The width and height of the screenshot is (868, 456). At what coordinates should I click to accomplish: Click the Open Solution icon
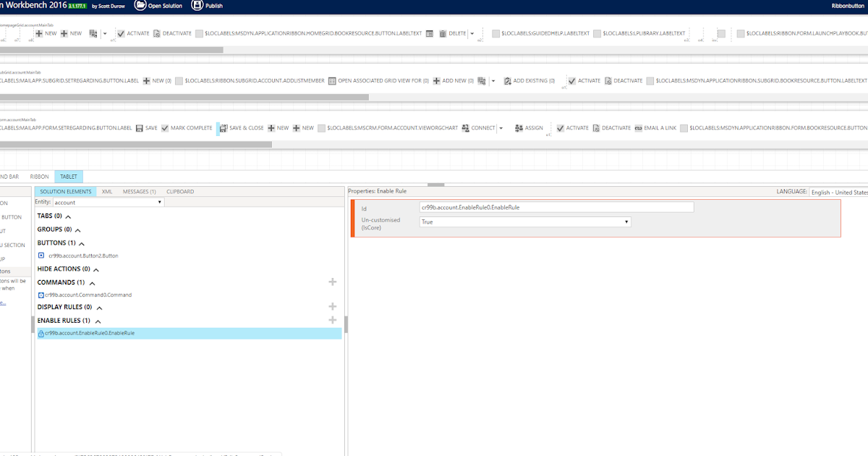[x=142, y=6]
